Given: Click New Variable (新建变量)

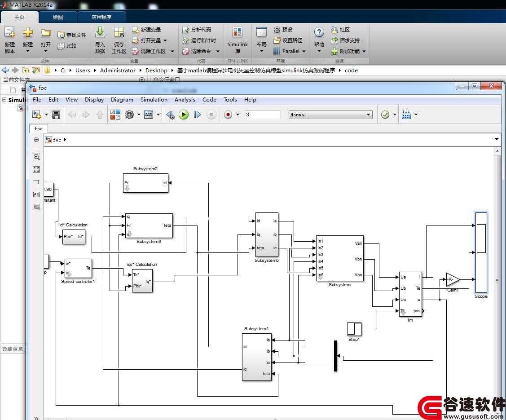Looking at the screenshot, I should pyautogui.click(x=146, y=30).
